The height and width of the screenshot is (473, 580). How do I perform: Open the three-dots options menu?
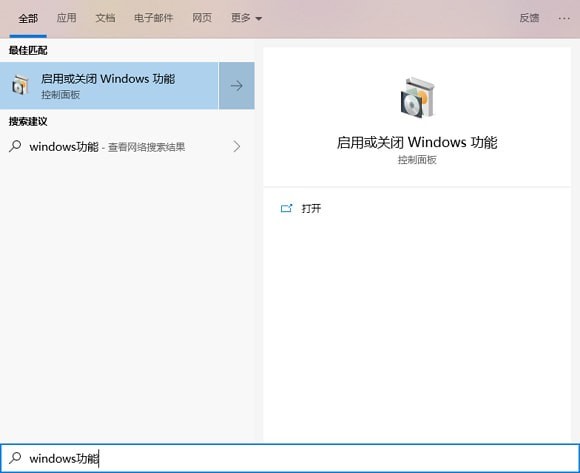pos(564,18)
